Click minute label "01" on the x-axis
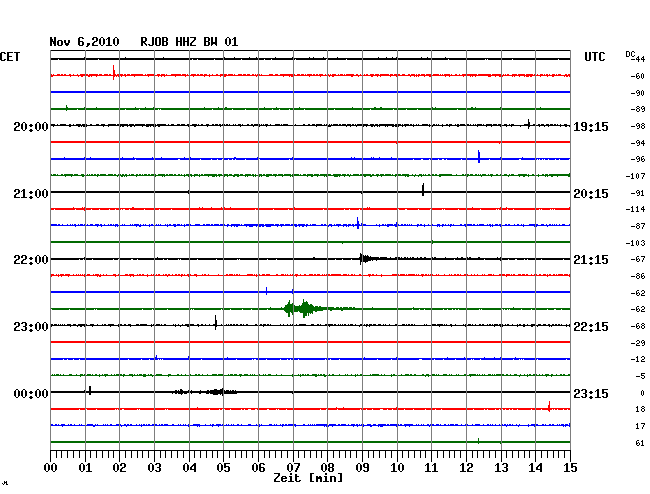650x494 pixels. [x=85, y=468]
